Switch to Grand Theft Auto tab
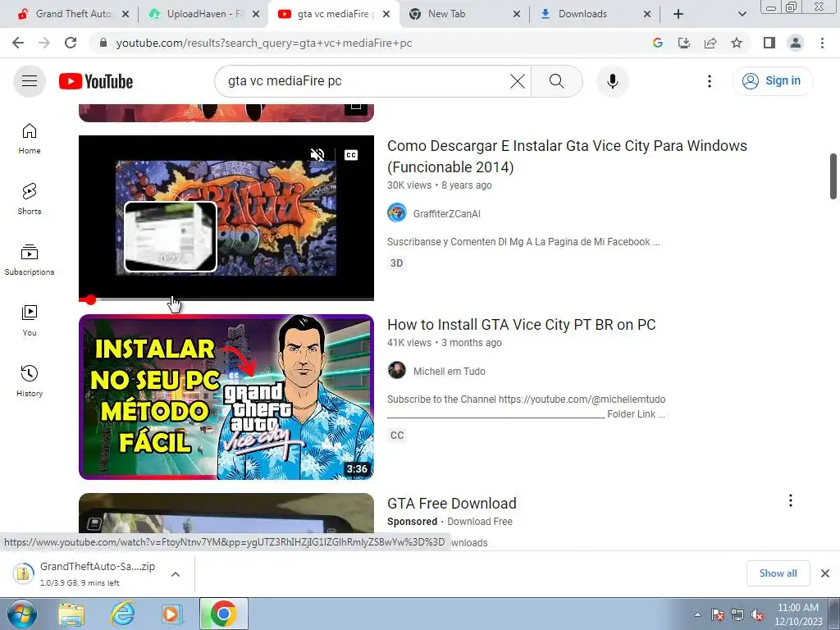This screenshot has height=630, width=840. 73,14
